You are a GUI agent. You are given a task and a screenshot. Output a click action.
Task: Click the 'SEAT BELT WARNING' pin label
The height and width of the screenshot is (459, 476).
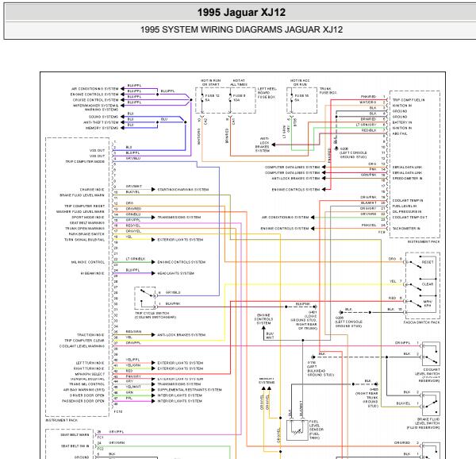click(x=87, y=223)
